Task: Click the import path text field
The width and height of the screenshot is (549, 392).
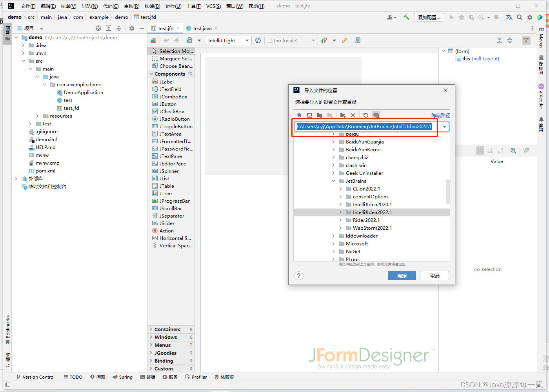Action: pos(367,127)
